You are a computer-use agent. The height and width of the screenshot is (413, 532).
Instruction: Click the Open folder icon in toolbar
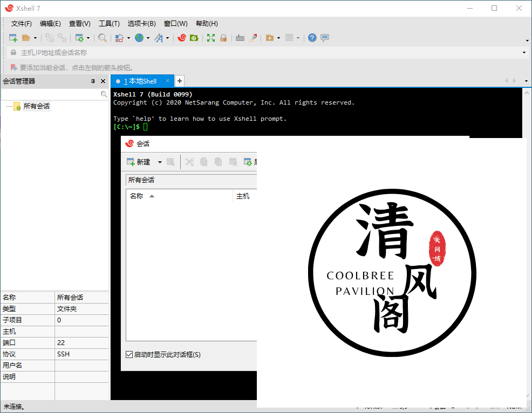tap(26, 38)
